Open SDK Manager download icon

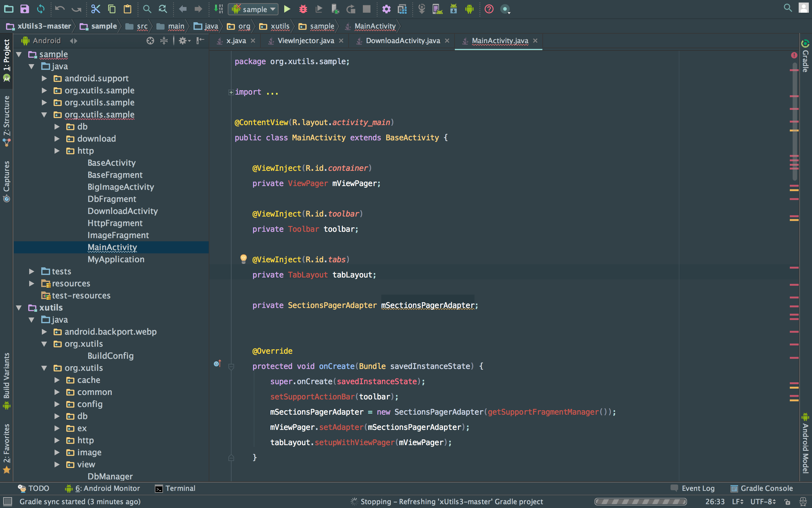pyautogui.click(x=453, y=9)
